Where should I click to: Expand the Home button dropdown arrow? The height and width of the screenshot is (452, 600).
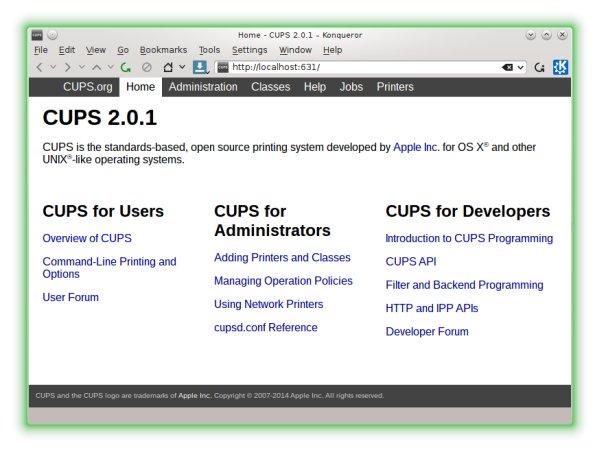tap(182, 67)
